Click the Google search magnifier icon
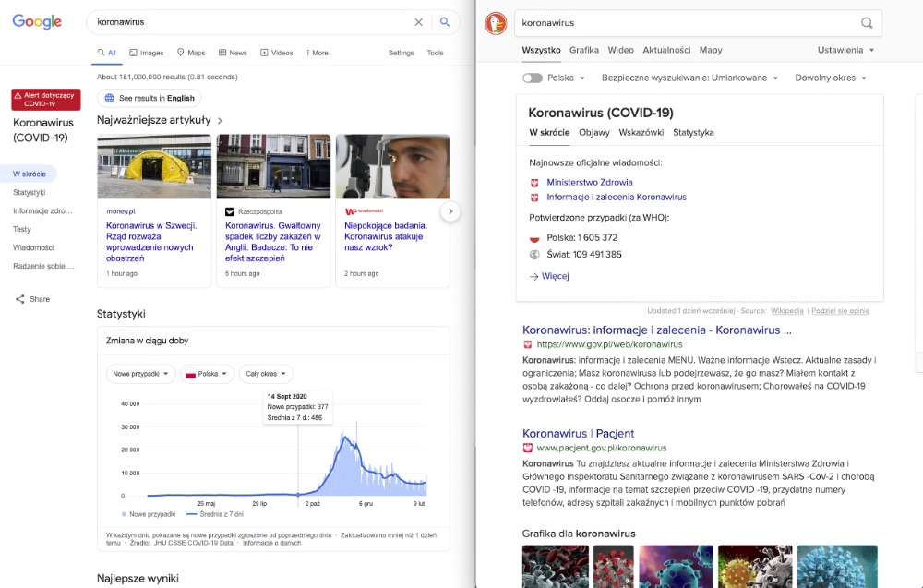This screenshot has width=923, height=588. pyautogui.click(x=445, y=22)
